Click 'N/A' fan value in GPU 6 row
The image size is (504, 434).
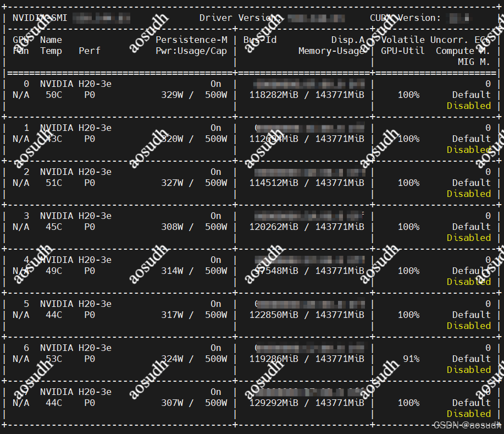click(x=21, y=359)
